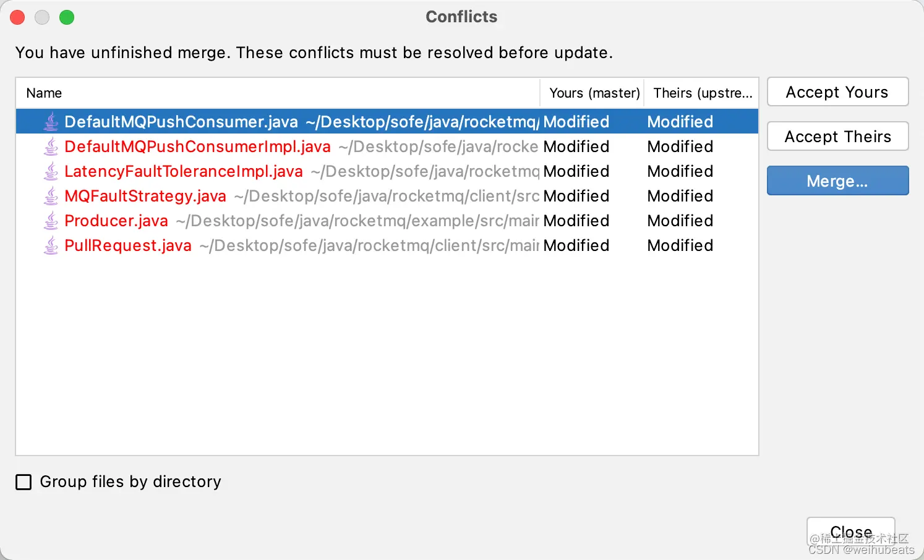Click Accept Theirs button
The width and height of the screenshot is (924, 560).
pos(837,137)
